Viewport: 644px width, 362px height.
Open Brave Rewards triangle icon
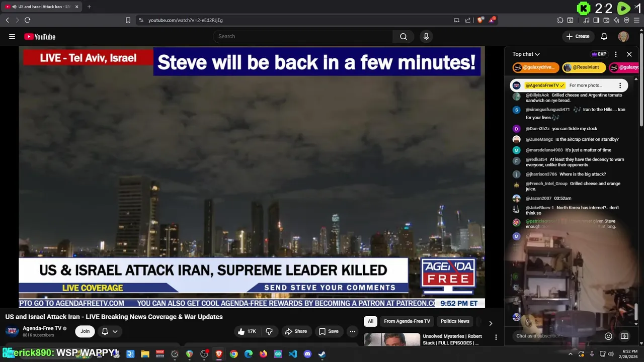(493, 20)
